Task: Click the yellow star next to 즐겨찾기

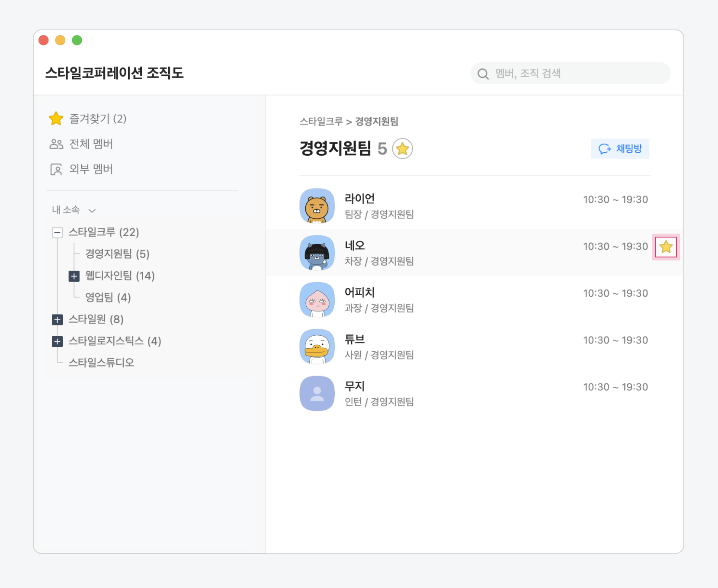Action: [56, 119]
